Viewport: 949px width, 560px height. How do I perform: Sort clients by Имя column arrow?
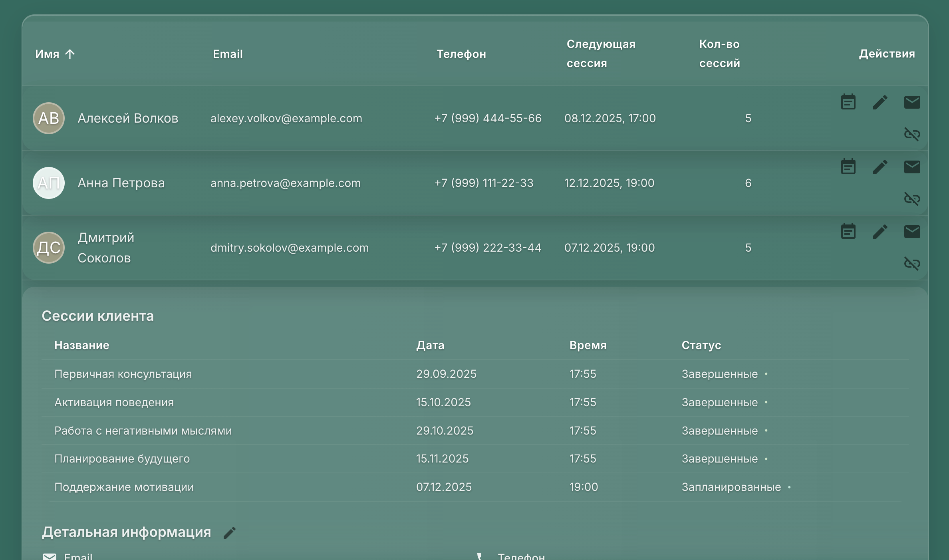coord(70,54)
